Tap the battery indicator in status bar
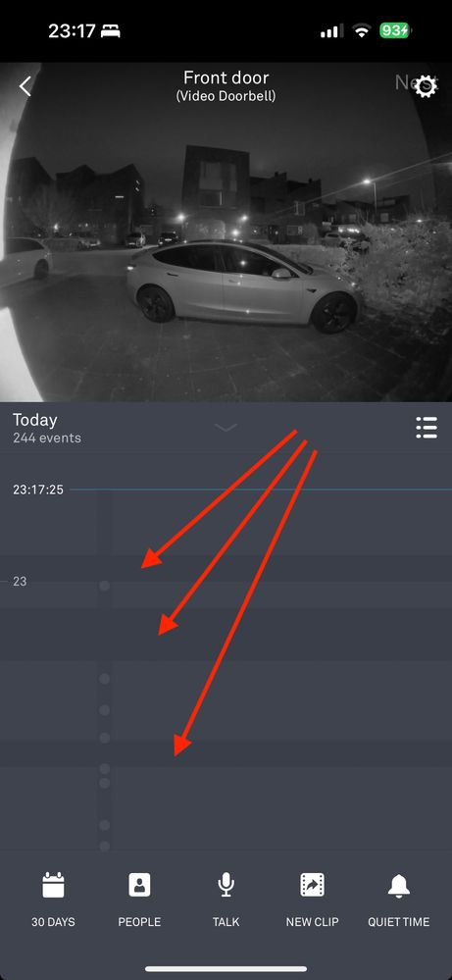Viewport: 452px width, 980px height. pos(396,30)
